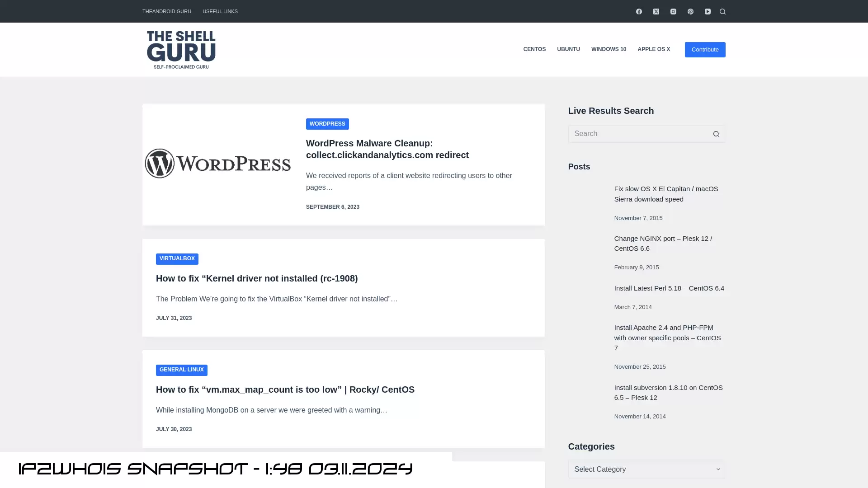Click the November 14, 2014 date

pos(640,417)
